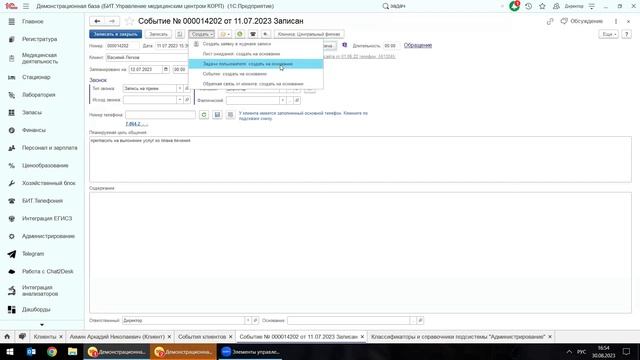
Task: Open Дашборды section in sidebar
Action: (36, 309)
